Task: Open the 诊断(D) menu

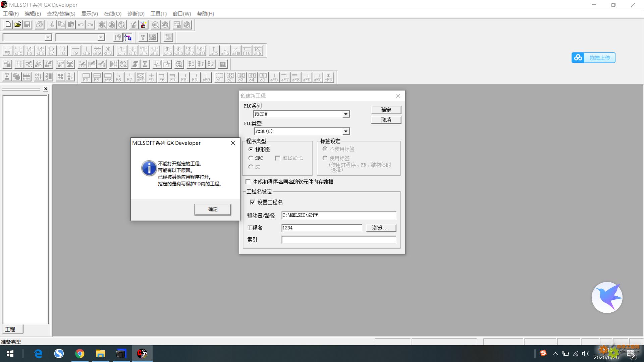Action: 136,14
